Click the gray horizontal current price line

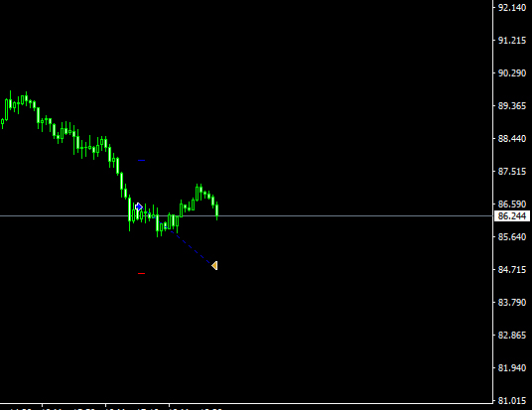click(246, 215)
